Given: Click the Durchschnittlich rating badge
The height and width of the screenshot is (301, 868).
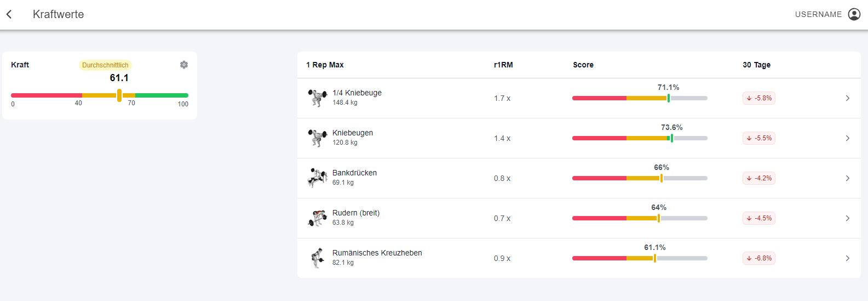Looking at the screenshot, I should tap(105, 65).
